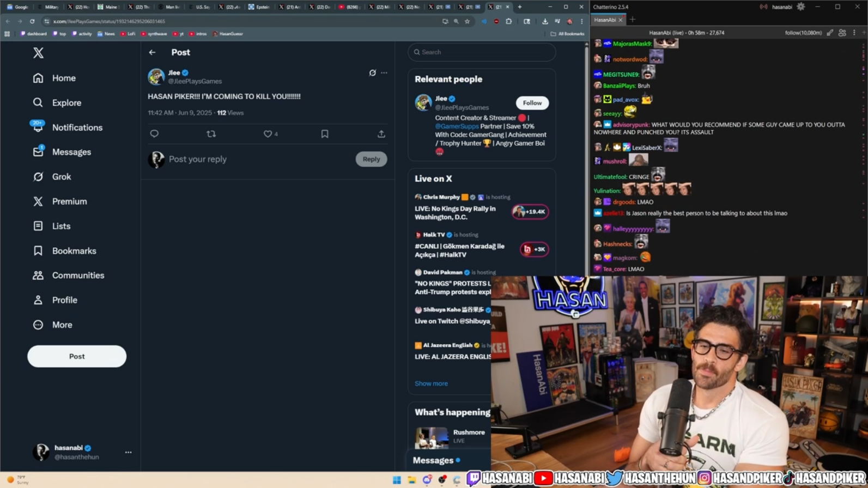
Task: Open Grok in the X sidebar
Action: 52,176
